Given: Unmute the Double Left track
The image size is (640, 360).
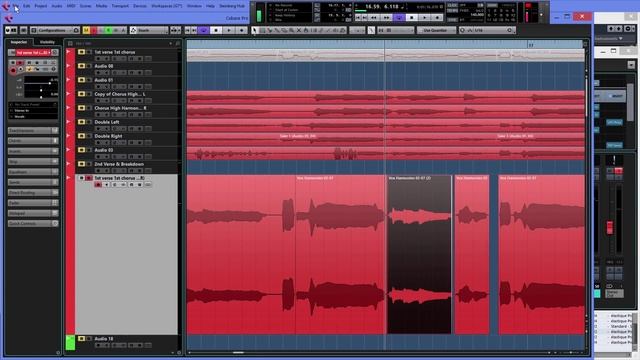Looking at the screenshot, I should click(x=81, y=122).
